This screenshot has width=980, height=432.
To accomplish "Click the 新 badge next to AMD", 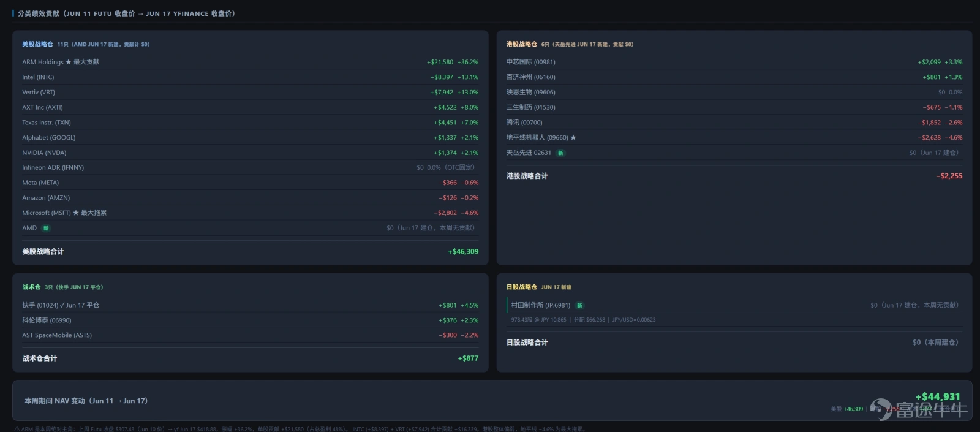I will [46, 228].
